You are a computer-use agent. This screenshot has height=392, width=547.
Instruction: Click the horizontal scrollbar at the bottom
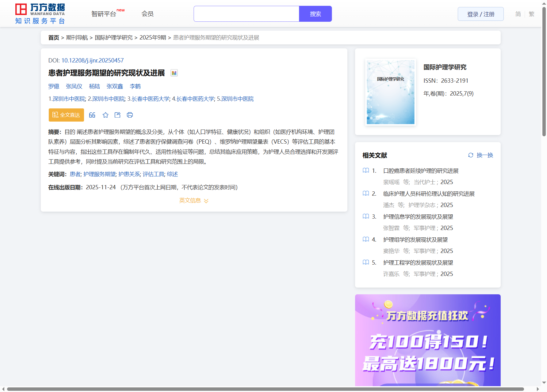pyautogui.click(x=265, y=389)
